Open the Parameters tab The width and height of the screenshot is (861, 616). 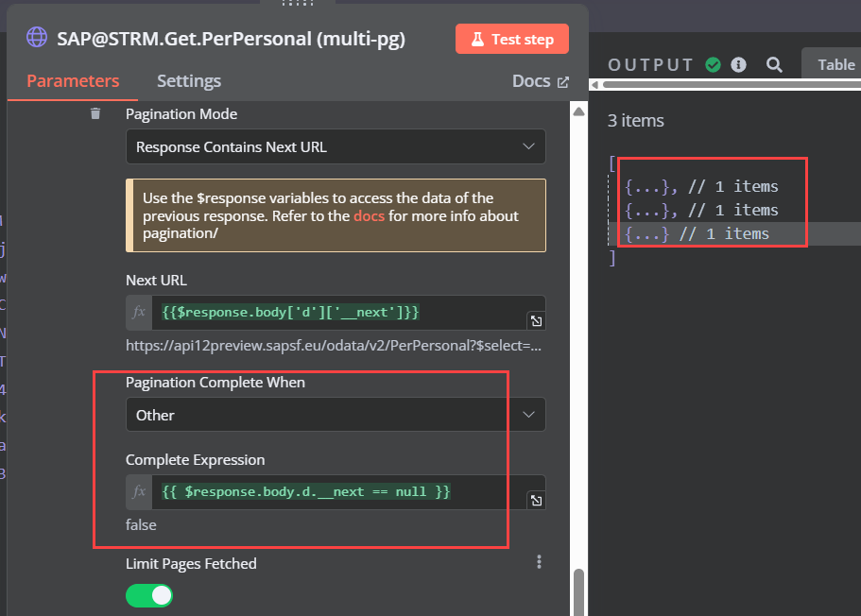tap(72, 81)
